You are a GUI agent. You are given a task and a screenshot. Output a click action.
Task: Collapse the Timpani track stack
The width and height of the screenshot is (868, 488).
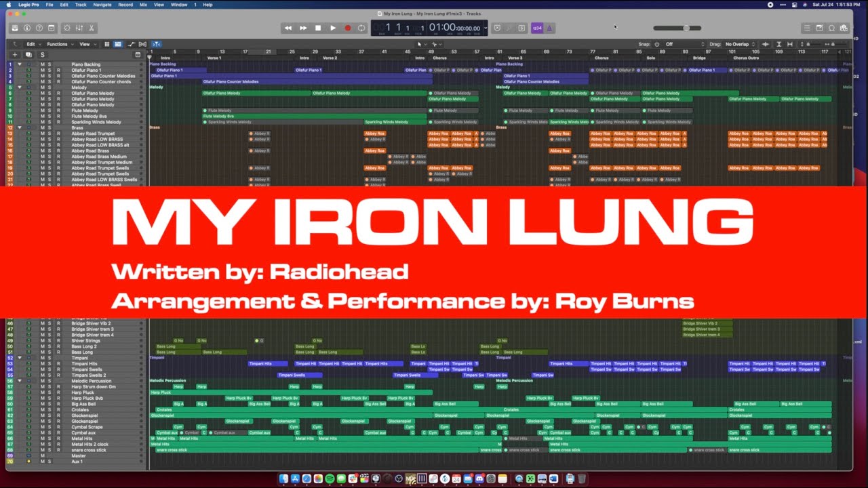[20, 358]
